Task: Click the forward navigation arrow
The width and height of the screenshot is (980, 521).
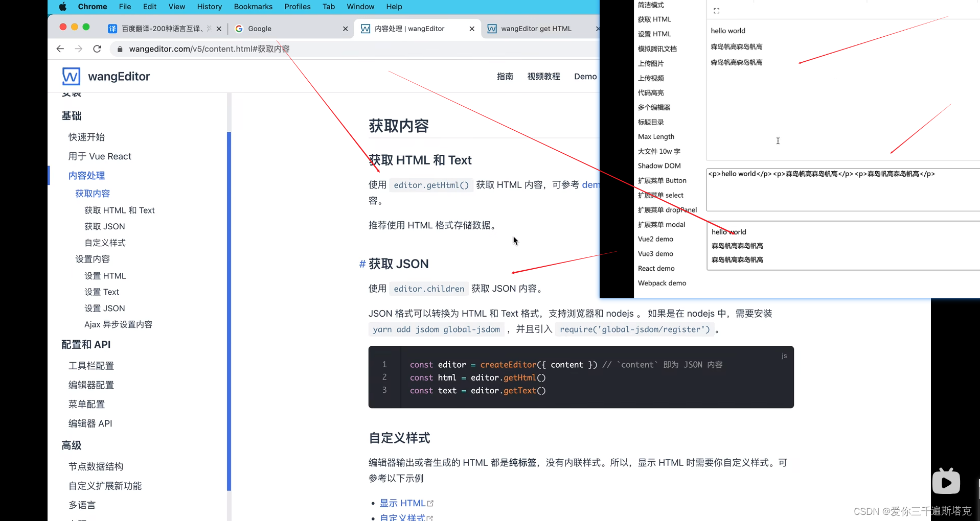Action: tap(78, 49)
